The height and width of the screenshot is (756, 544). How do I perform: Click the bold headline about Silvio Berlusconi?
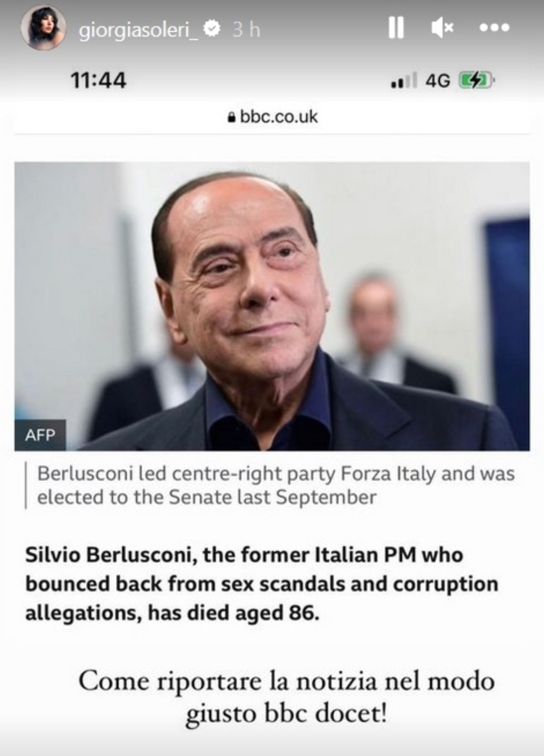click(262, 584)
